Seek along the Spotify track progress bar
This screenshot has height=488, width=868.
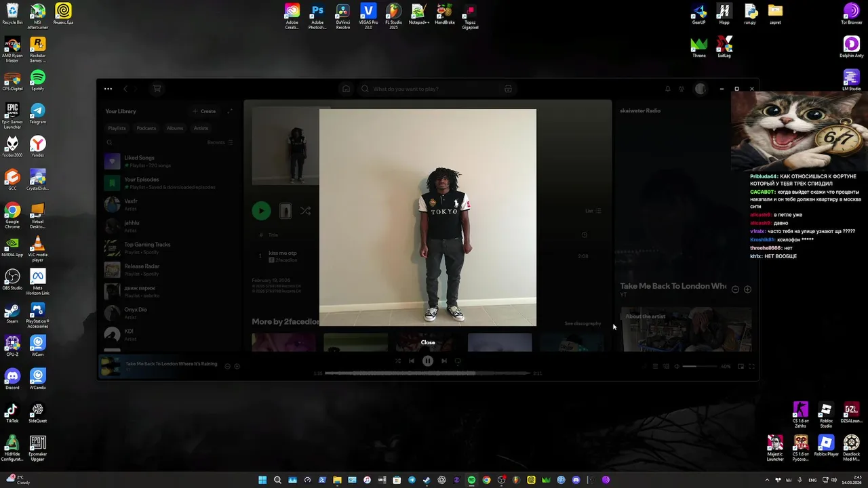tap(428, 373)
